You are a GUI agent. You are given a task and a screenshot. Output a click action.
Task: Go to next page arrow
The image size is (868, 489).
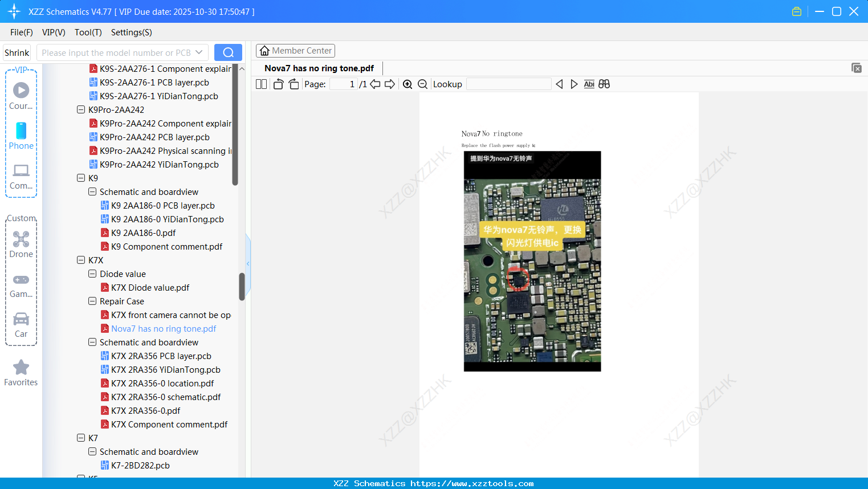[390, 84]
